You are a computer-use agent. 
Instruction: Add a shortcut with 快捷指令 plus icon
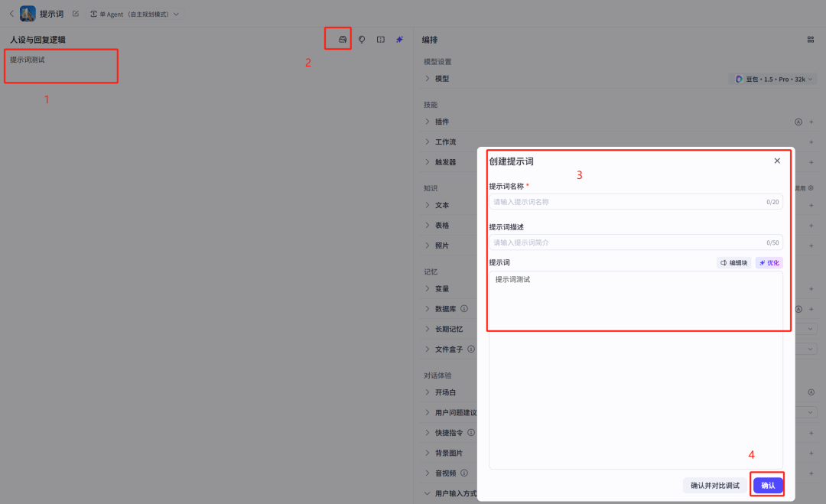pyautogui.click(x=811, y=433)
